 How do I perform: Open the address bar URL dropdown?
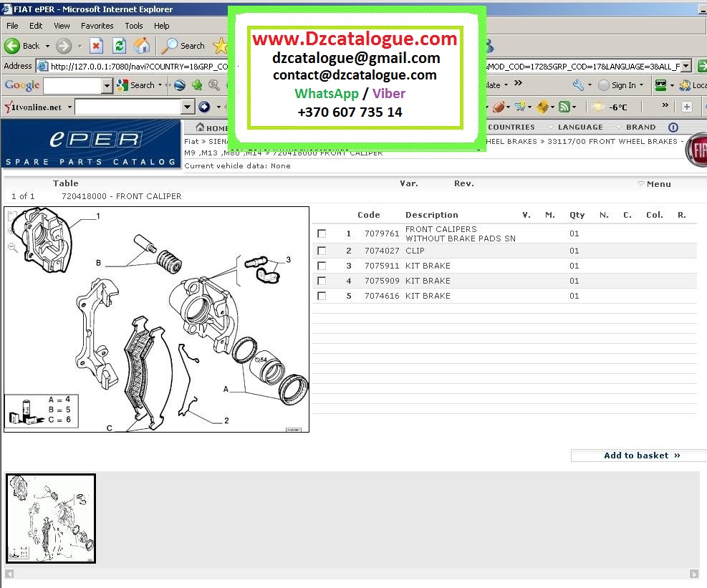click(x=686, y=67)
